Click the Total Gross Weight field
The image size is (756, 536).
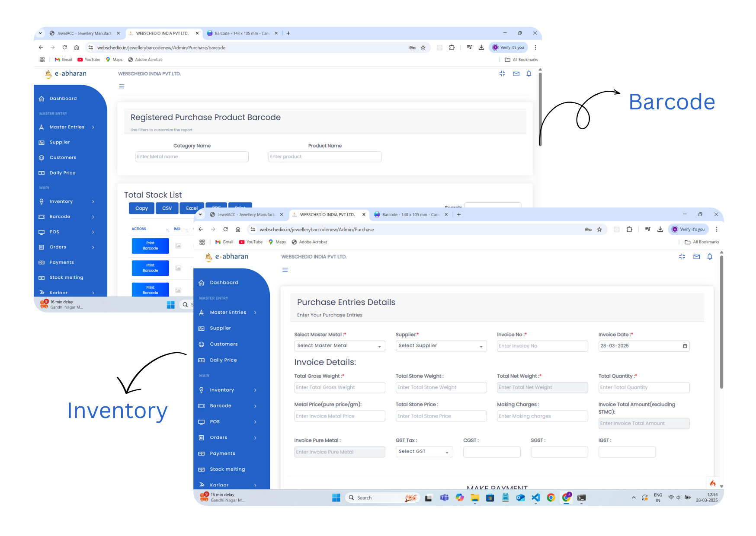(340, 388)
